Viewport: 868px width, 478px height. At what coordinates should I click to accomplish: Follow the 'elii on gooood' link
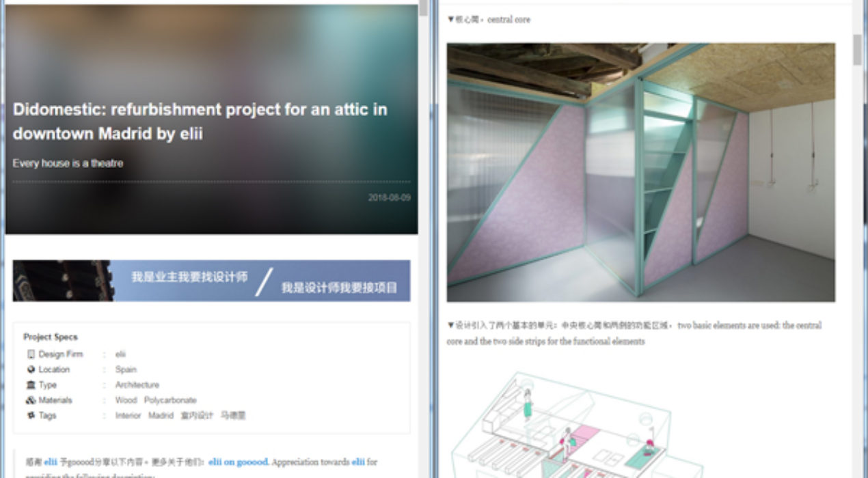[238, 462]
